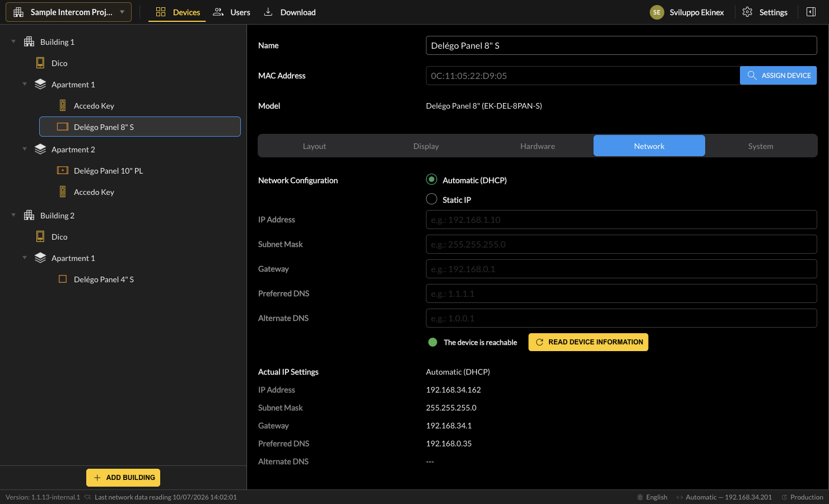
Task: Click the Settings gear icon
Action: pyautogui.click(x=747, y=12)
